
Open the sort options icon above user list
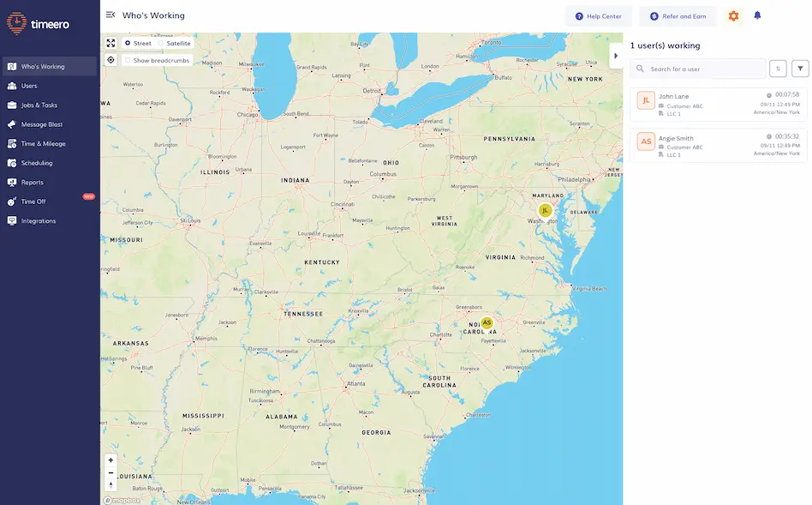pos(778,68)
